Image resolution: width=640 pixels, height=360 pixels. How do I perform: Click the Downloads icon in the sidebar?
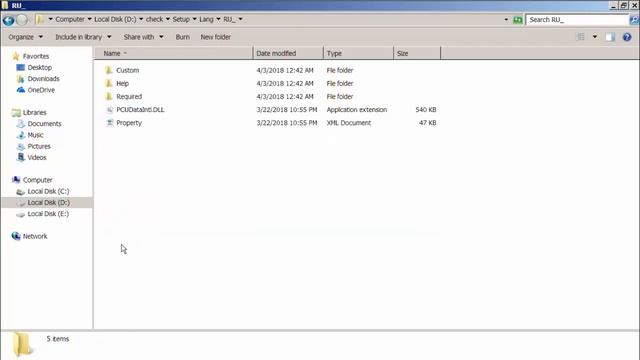pos(20,79)
